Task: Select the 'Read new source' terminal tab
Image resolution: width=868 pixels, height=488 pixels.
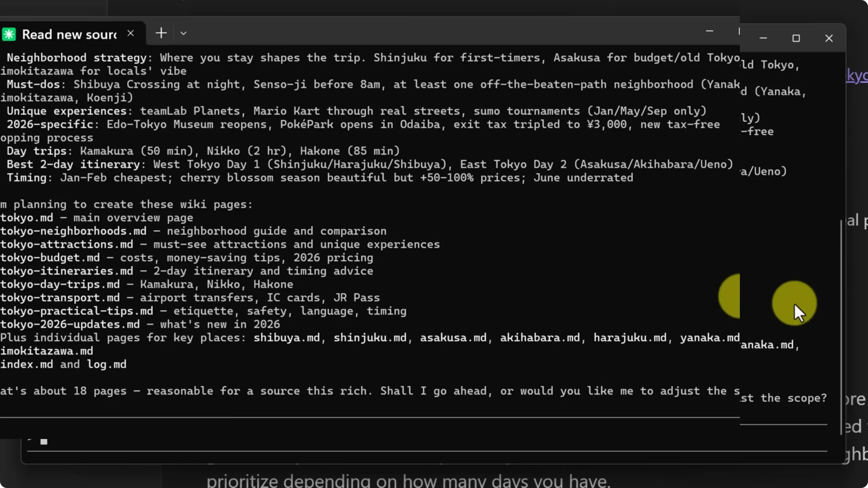Action: pyautogui.click(x=72, y=34)
